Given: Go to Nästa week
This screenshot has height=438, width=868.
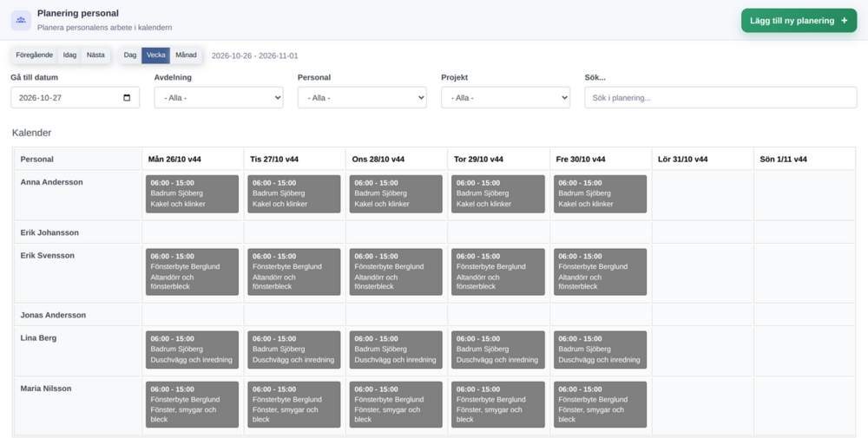Looking at the screenshot, I should point(95,56).
